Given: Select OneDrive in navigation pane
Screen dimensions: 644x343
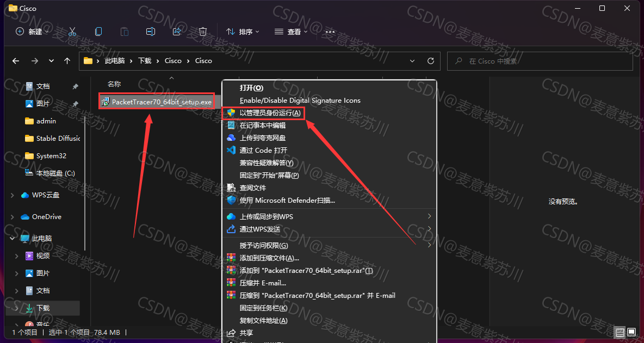Looking at the screenshot, I should (x=46, y=217).
